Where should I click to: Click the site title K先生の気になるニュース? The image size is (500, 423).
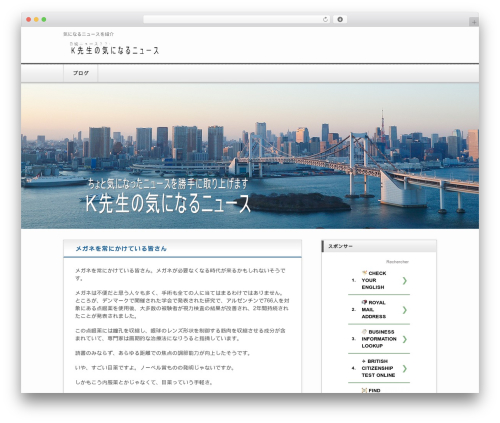115,51
